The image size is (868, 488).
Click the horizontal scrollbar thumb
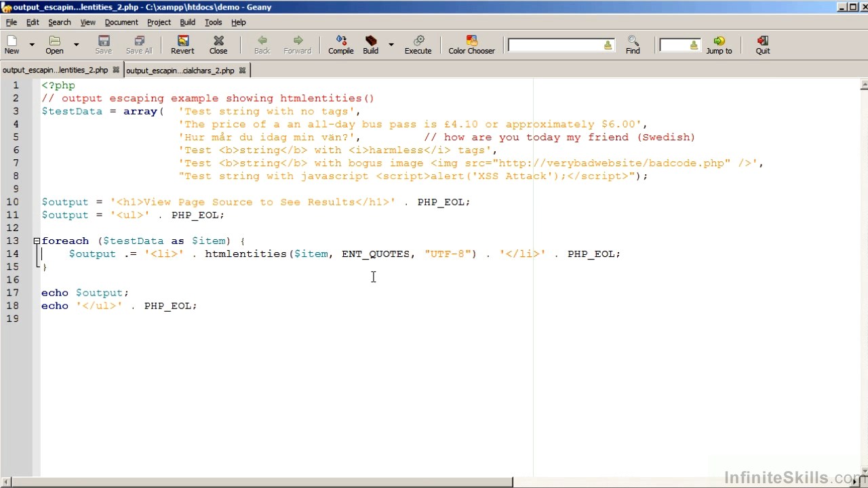pos(262,482)
